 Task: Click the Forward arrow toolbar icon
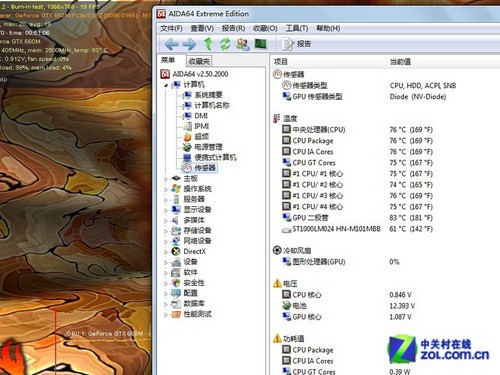(189, 44)
